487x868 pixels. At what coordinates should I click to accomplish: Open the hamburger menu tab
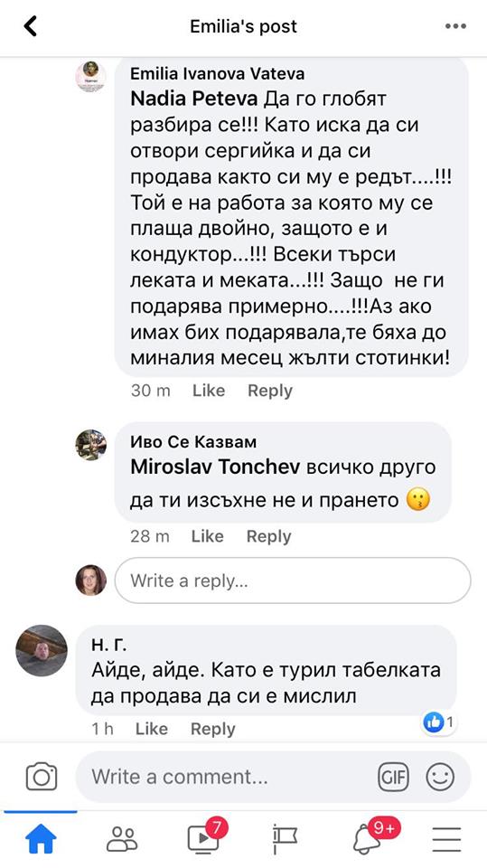point(446,839)
